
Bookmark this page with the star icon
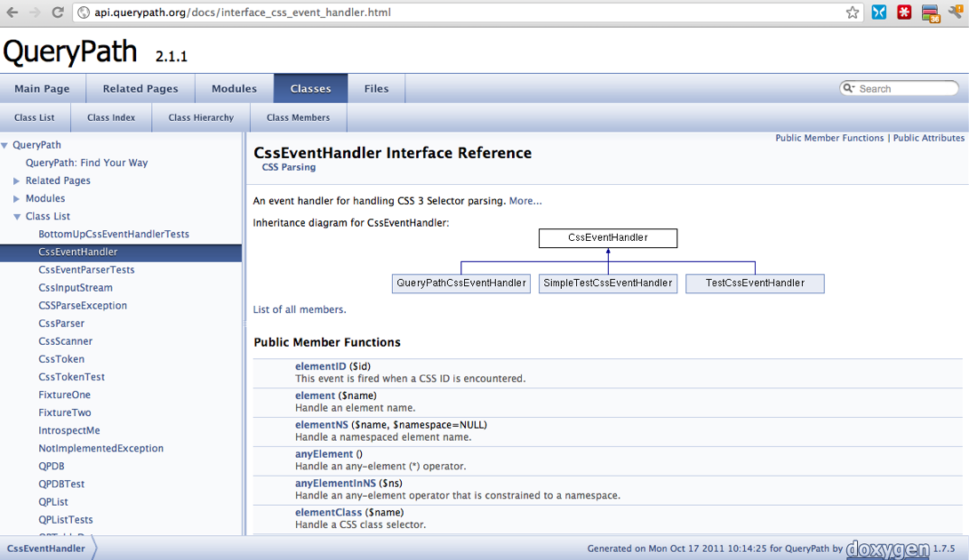852,12
